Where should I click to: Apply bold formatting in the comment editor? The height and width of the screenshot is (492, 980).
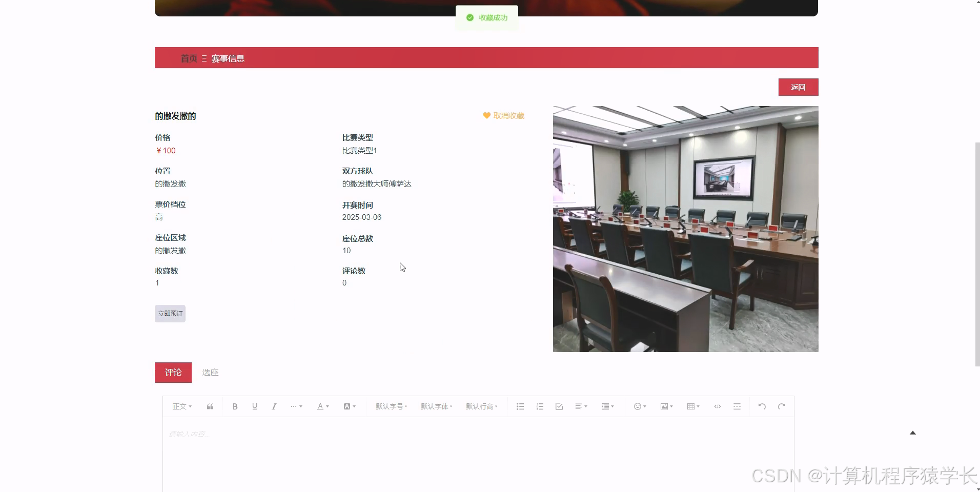tap(234, 406)
